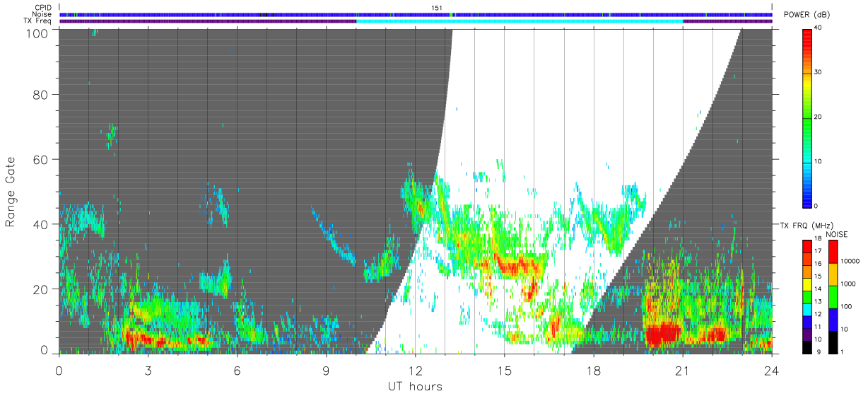Viewport: 868px width, 401px height.
Task: Click the 9 tick on UT hours axis
Action: point(326,371)
